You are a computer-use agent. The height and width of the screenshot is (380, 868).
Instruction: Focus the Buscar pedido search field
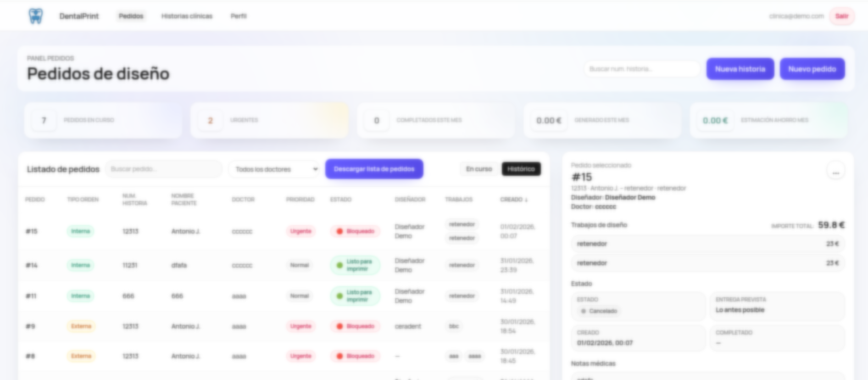163,169
